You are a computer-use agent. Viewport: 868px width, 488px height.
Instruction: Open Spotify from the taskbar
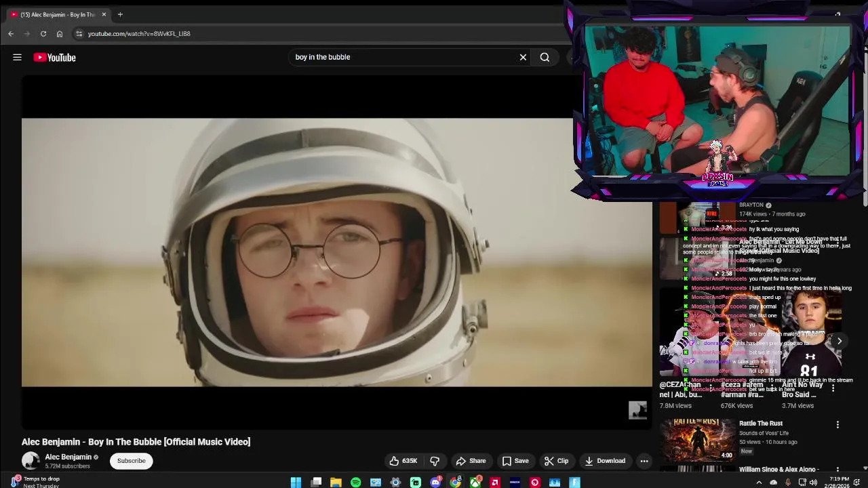click(x=355, y=483)
